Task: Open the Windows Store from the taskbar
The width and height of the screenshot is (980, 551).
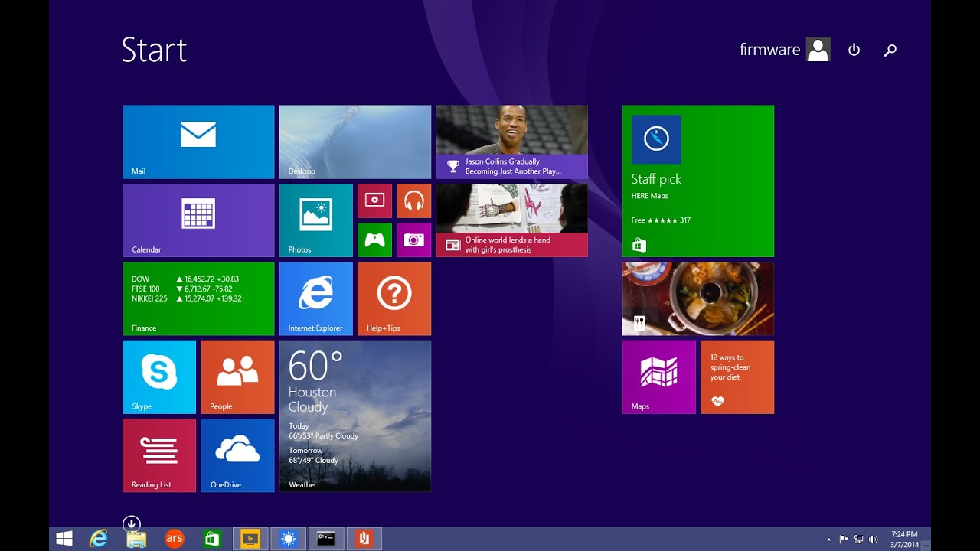Action: point(212,539)
